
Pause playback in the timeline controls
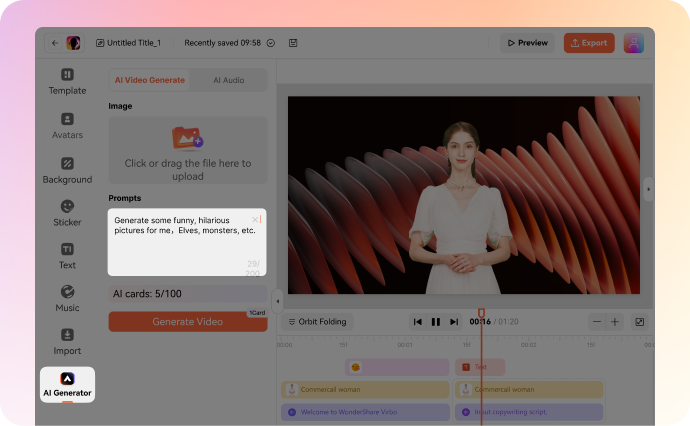(436, 322)
